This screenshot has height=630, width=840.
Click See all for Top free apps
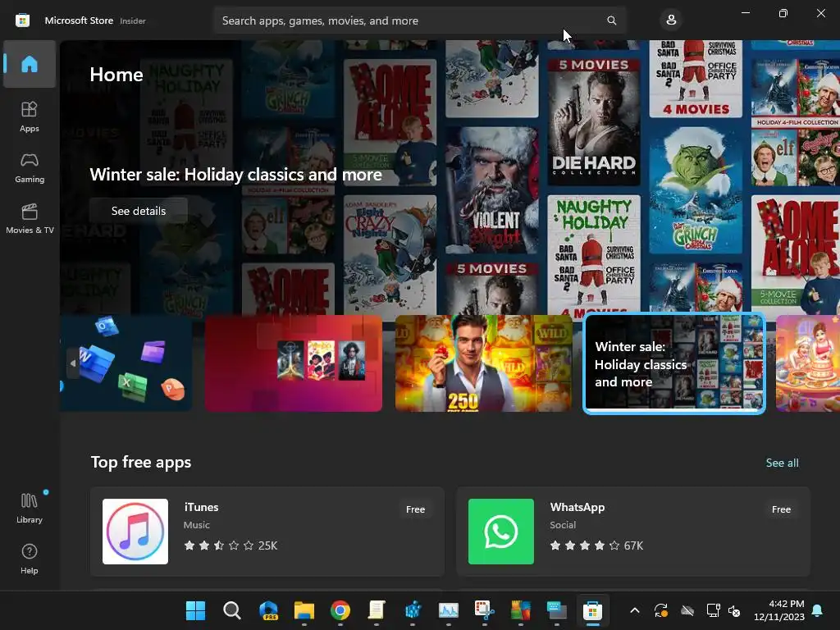point(782,463)
